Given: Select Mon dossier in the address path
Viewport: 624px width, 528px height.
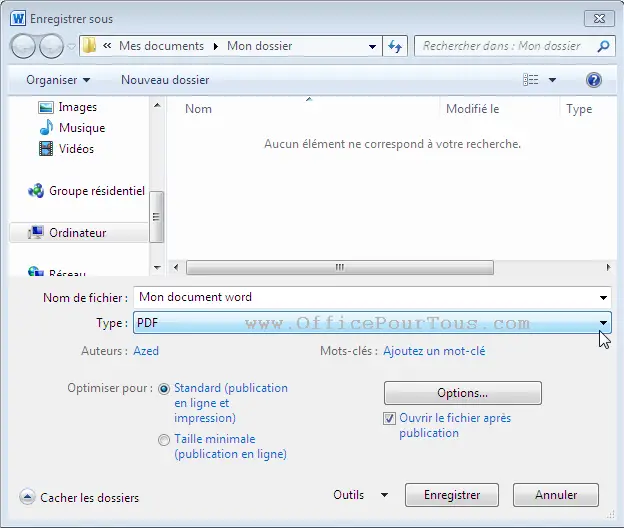Looking at the screenshot, I should 259,46.
